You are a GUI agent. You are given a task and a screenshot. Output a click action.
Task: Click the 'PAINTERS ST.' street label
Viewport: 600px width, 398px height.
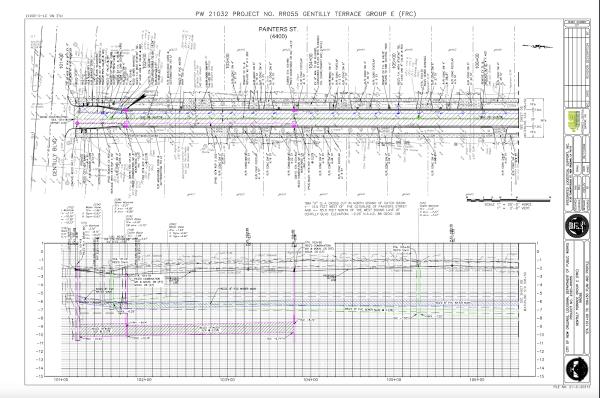[x=278, y=29]
